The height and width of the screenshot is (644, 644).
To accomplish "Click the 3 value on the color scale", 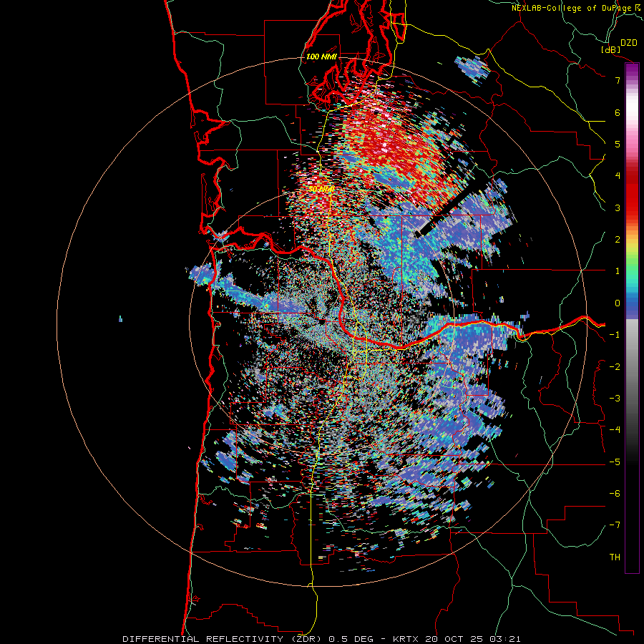I will (618, 208).
